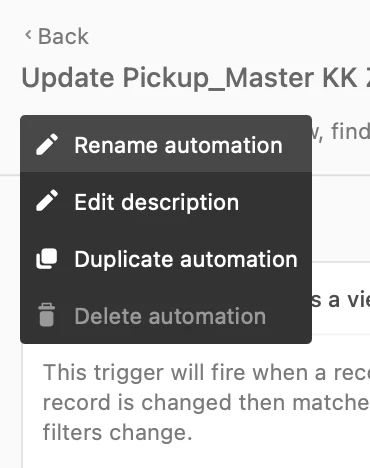
Task: Choose Rename automation from the context menu
Action: [x=166, y=144]
